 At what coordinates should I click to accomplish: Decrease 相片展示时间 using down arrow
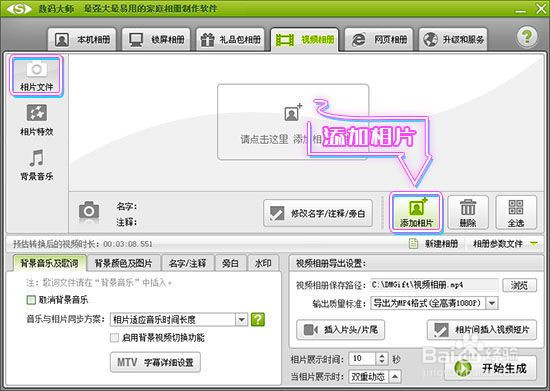tap(382, 362)
